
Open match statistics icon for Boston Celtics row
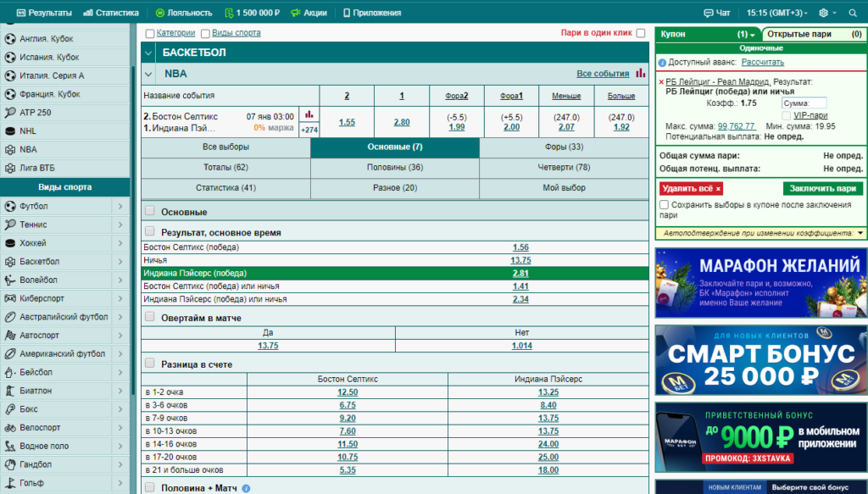coord(309,114)
